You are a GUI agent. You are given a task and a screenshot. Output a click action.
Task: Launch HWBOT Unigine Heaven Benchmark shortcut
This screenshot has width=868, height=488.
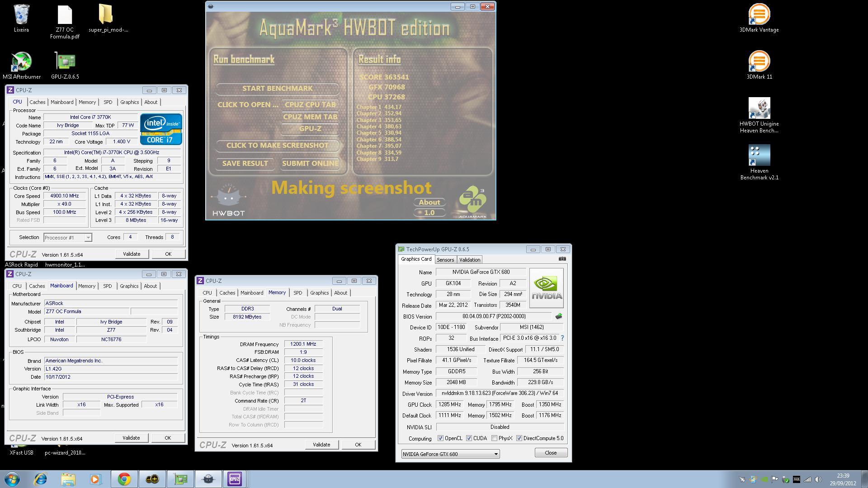759,115
